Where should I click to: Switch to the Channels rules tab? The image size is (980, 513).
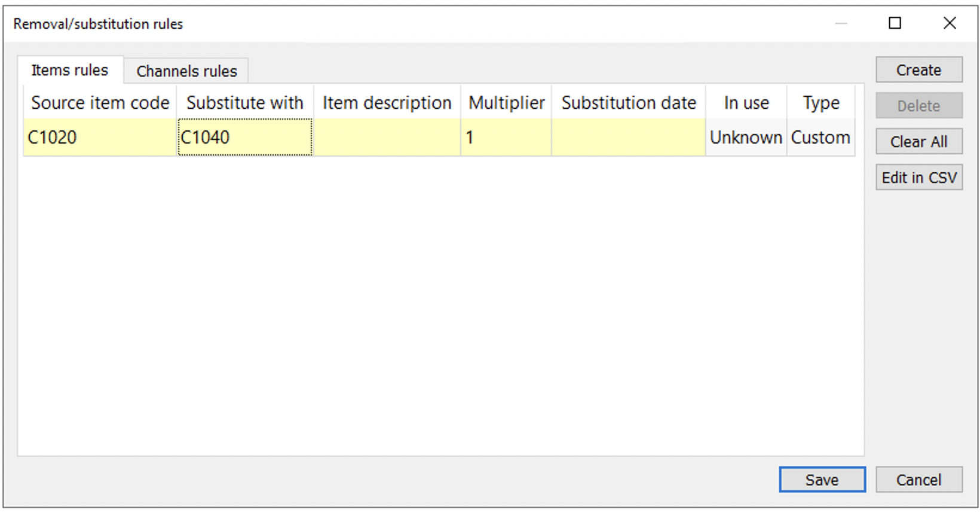coord(186,71)
